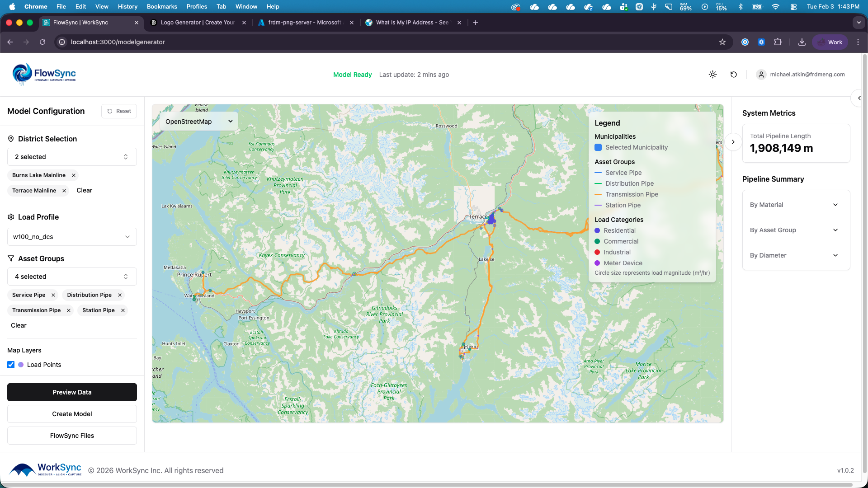
Task: Toggle the light/dark theme sun icon
Action: coord(712,75)
